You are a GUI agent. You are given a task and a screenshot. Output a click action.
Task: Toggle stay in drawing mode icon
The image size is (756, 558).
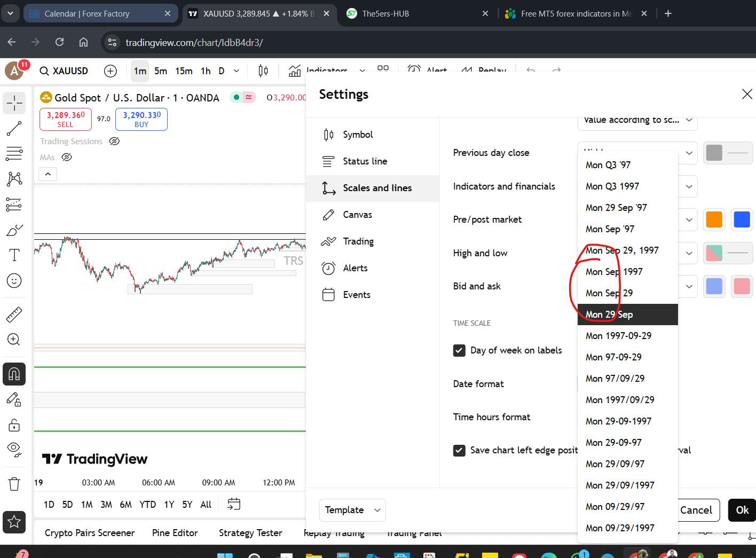coord(14,399)
